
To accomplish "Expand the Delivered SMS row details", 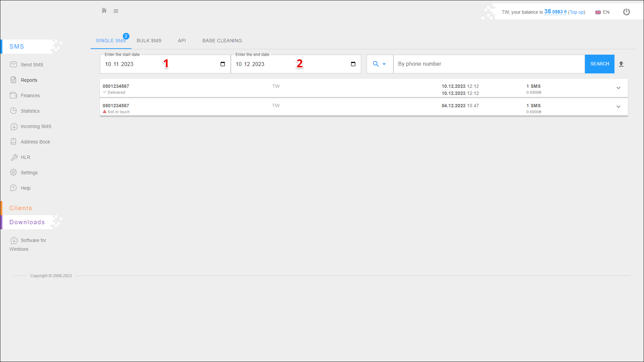I will [618, 88].
